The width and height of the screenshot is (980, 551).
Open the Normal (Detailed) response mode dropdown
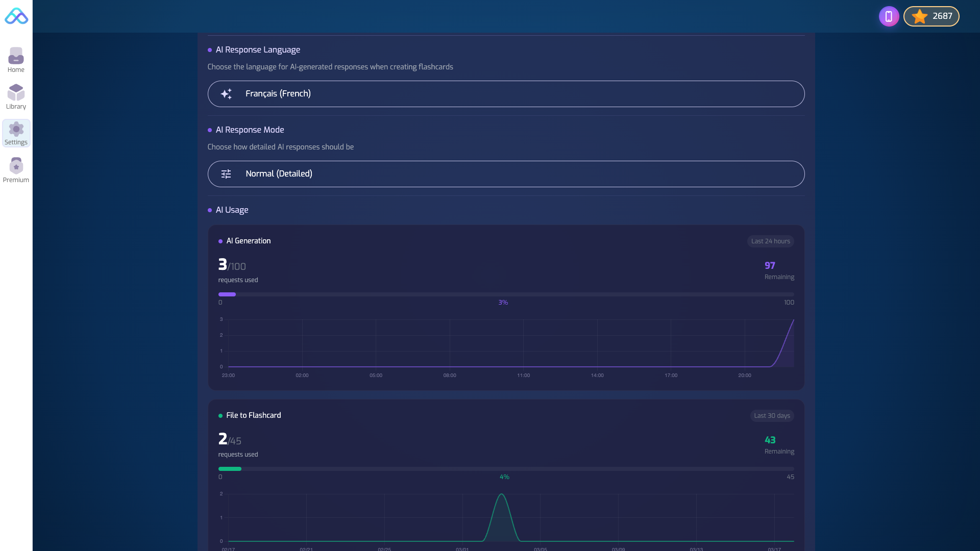tap(505, 174)
